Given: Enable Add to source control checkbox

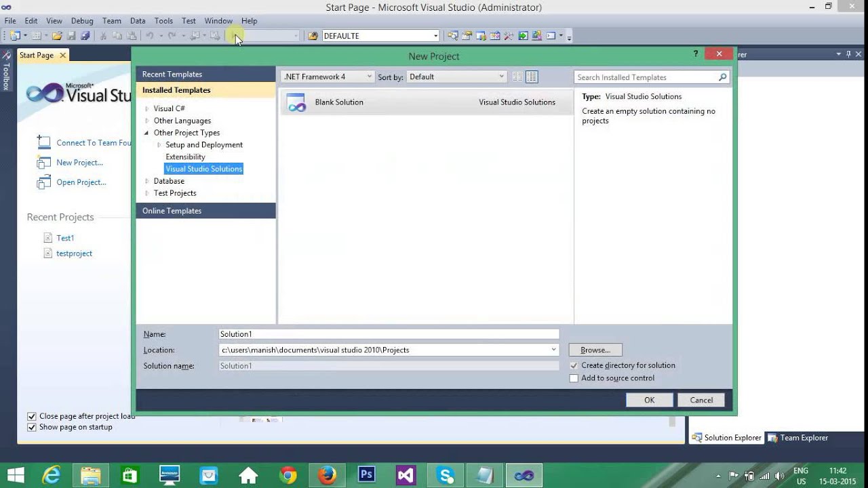Looking at the screenshot, I should (574, 378).
